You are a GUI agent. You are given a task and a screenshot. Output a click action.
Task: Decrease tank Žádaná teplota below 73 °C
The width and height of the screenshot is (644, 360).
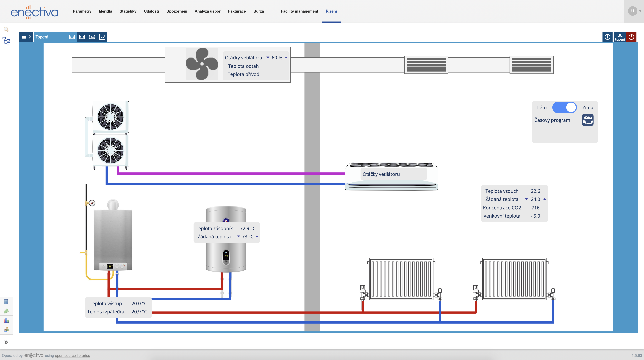239,236
